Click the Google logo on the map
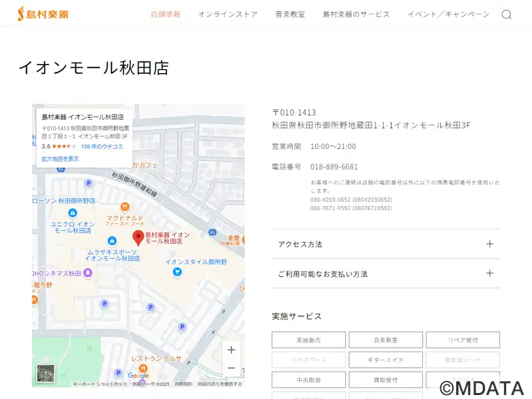This screenshot has width=532, height=399. [x=138, y=376]
